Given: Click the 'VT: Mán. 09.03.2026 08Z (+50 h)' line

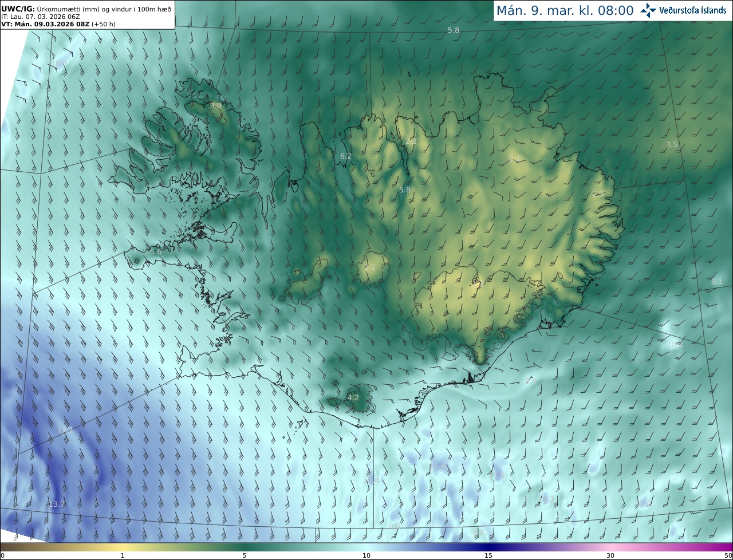Looking at the screenshot, I should (58, 24).
